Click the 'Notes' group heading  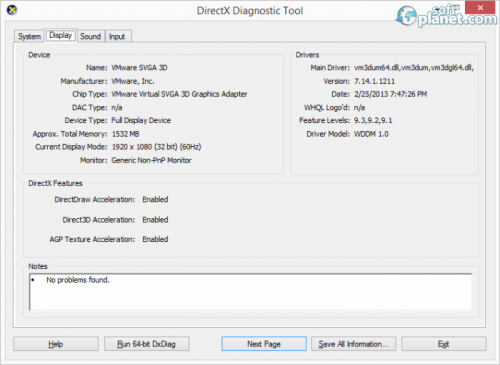pos(38,266)
